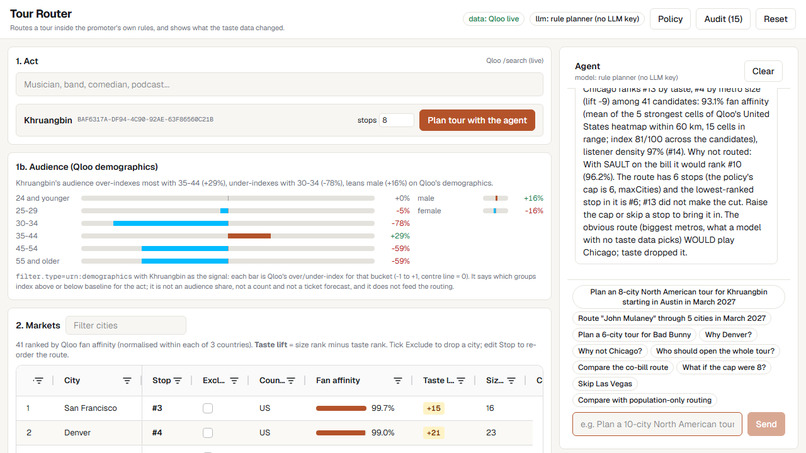Ask 'Why Denver?' suggestion

point(728,335)
